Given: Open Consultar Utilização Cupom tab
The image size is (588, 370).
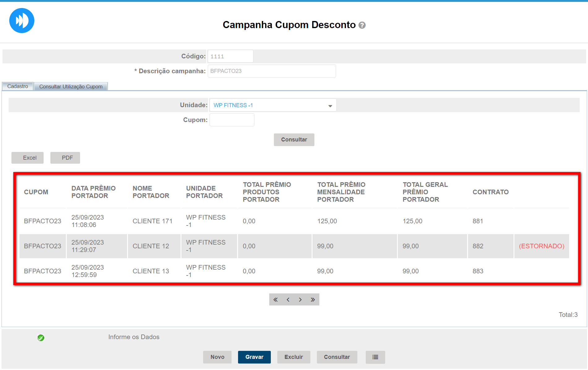Looking at the screenshot, I should tap(71, 86).
